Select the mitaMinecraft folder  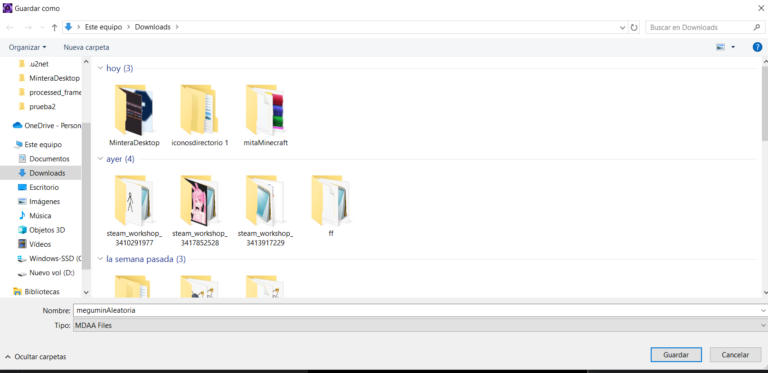click(x=265, y=116)
